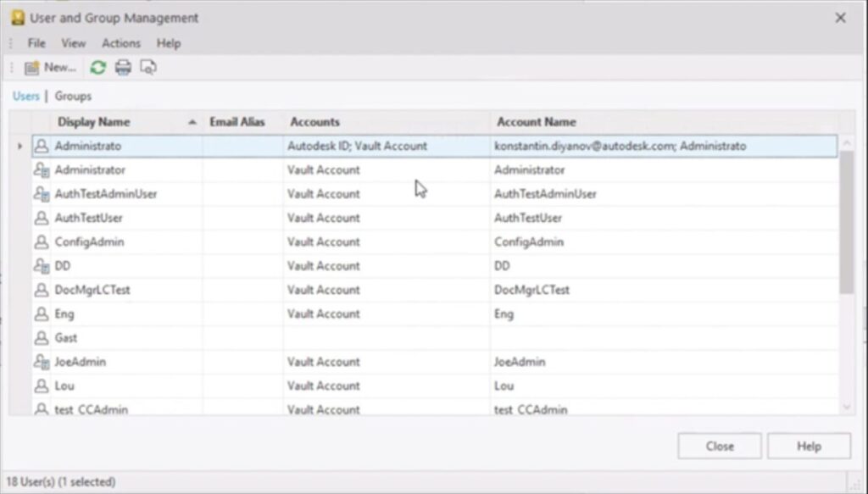The height and width of the screenshot is (494, 868).
Task: Switch to the Groups tab
Action: (x=73, y=97)
